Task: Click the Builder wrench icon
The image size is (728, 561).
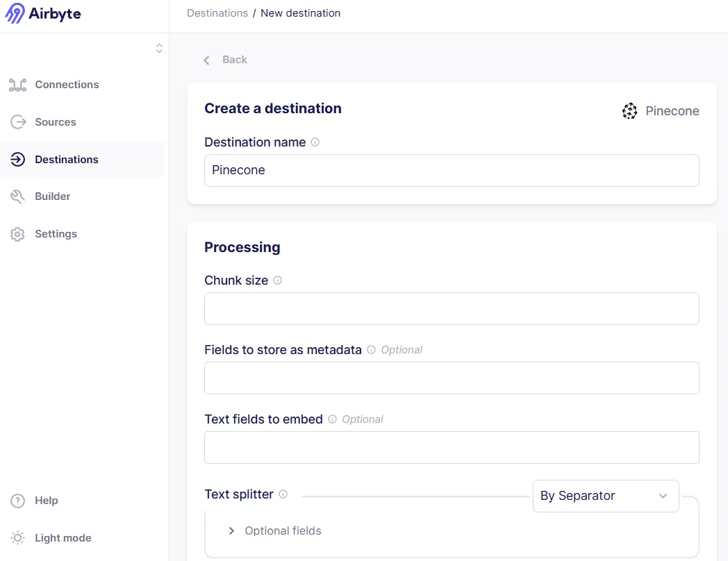Action: click(x=18, y=196)
